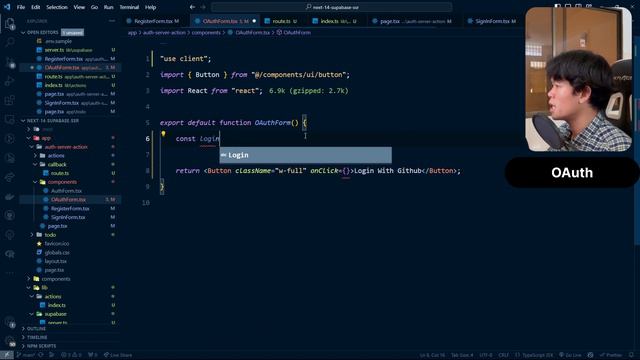Click the UTF-8 encoding status item
This screenshot has height=360, width=640.
tap(486, 355)
